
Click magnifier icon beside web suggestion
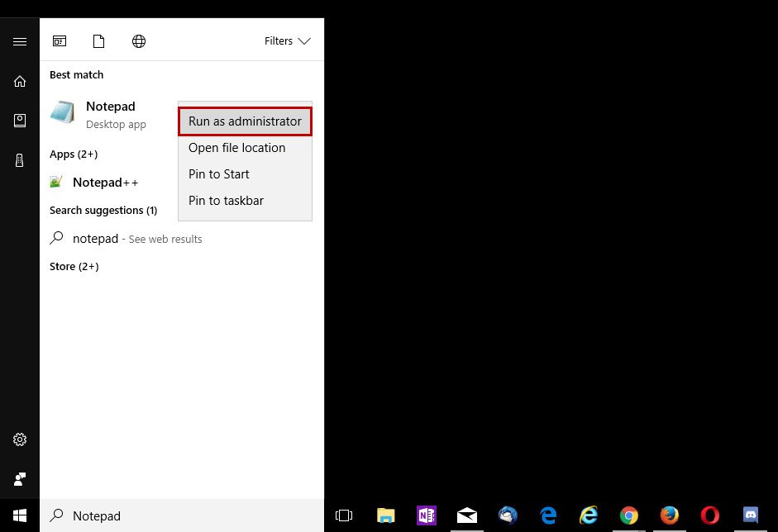click(56, 238)
